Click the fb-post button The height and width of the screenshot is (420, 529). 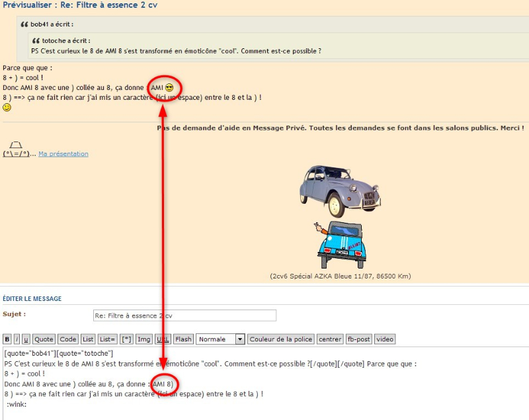click(358, 339)
